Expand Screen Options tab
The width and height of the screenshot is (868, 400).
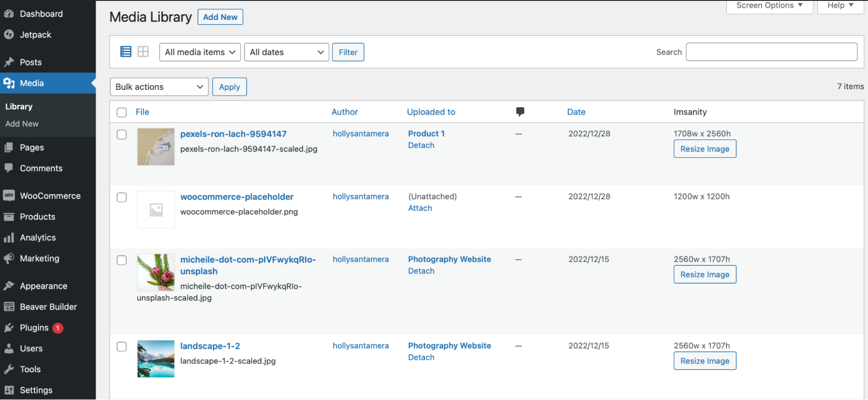(769, 6)
